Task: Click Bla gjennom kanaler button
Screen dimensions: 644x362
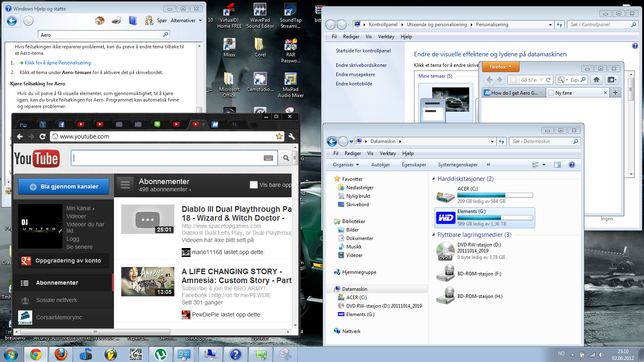Action: click(64, 186)
